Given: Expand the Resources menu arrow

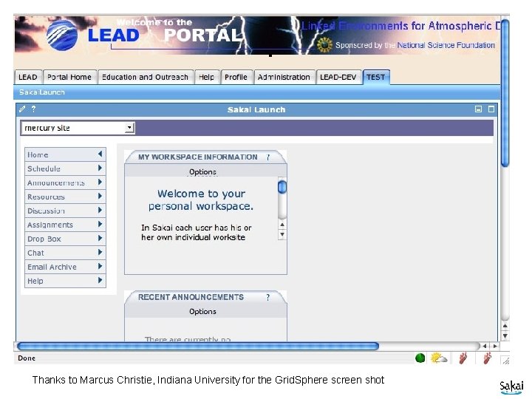Looking at the screenshot, I should (100, 196).
